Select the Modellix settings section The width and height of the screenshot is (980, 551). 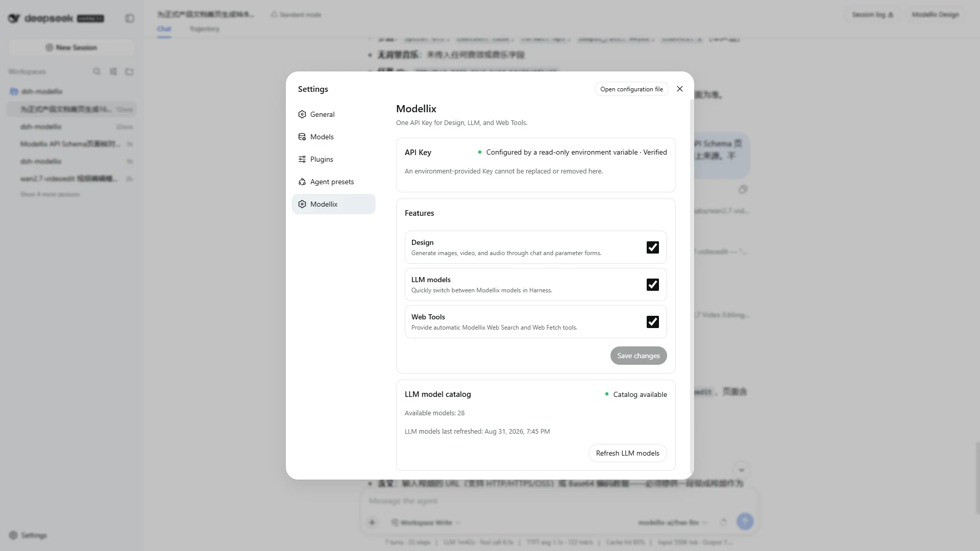coord(333,204)
